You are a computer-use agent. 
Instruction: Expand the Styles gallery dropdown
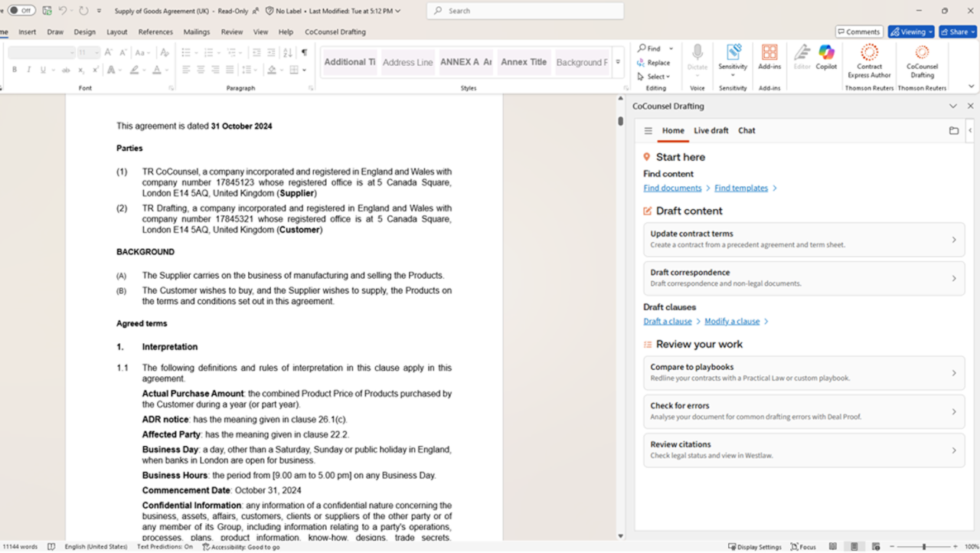click(x=618, y=63)
